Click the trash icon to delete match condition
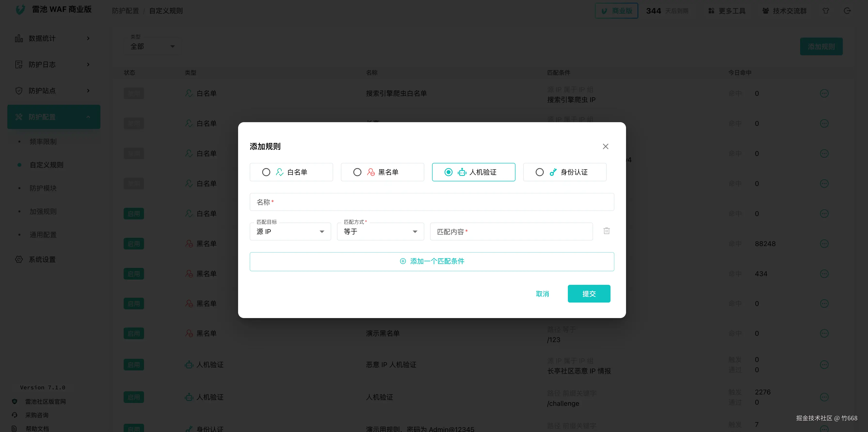Screen dimensions: 868x432 (606, 231)
